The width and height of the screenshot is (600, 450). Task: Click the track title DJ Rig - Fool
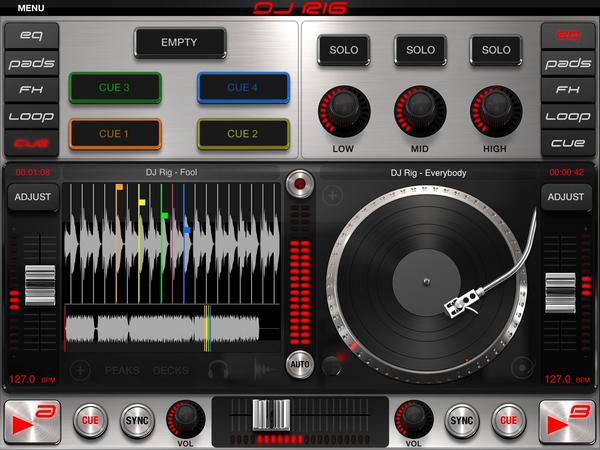(x=171, y=173)
